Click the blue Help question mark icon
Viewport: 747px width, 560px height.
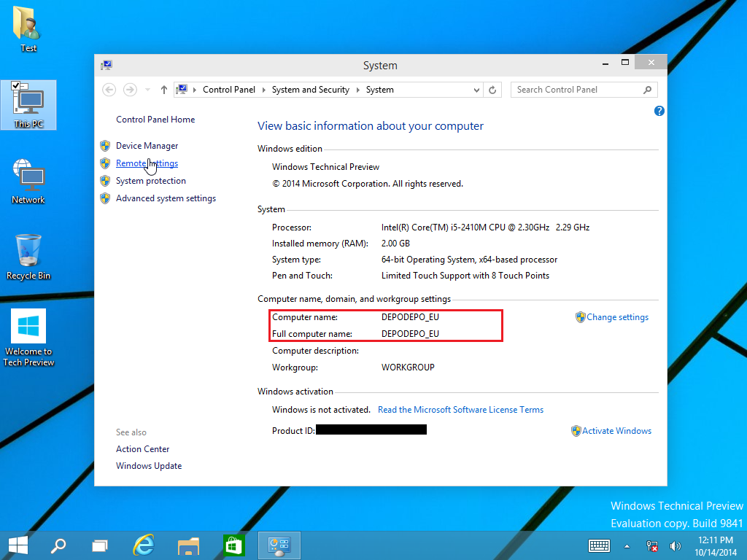(x=659, y=111)
